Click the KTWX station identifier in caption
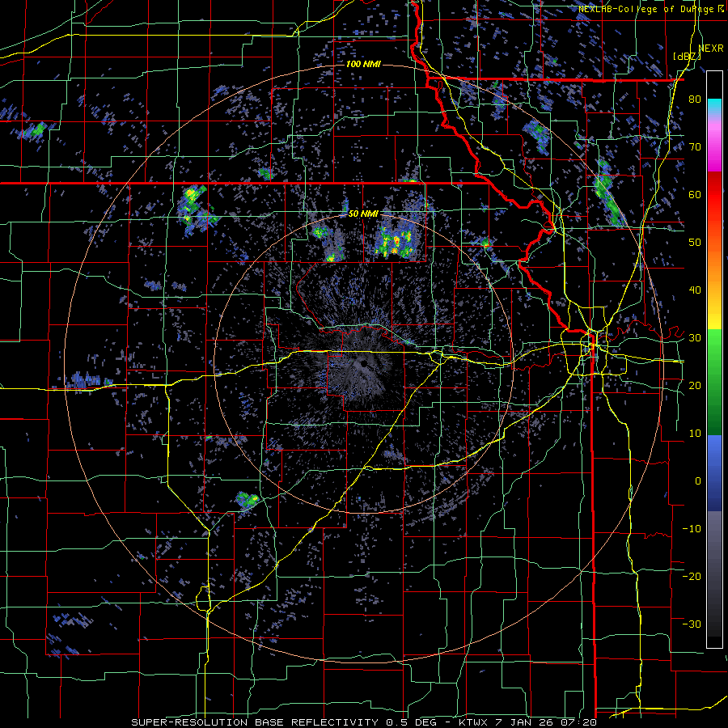Viewport: 728px width, 728px height. click(x=472, y=722)
